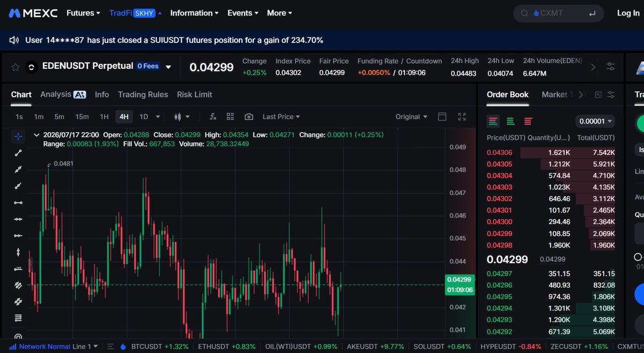Viewport: 644px width, 353px height.
Task: Select the 15m timeframe
Action: pos(82,117)
